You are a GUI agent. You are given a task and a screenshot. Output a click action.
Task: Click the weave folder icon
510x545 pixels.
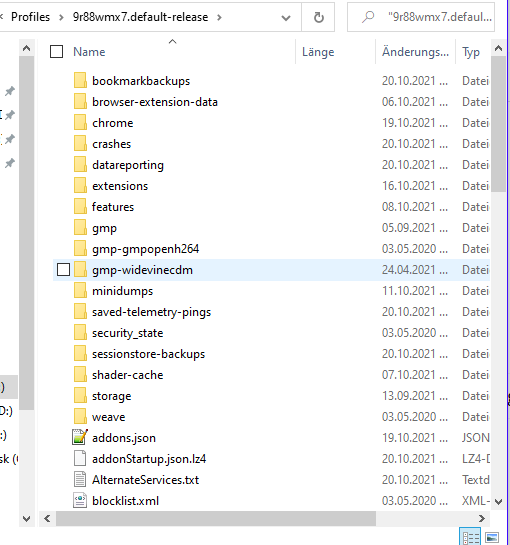click(80, 417)
